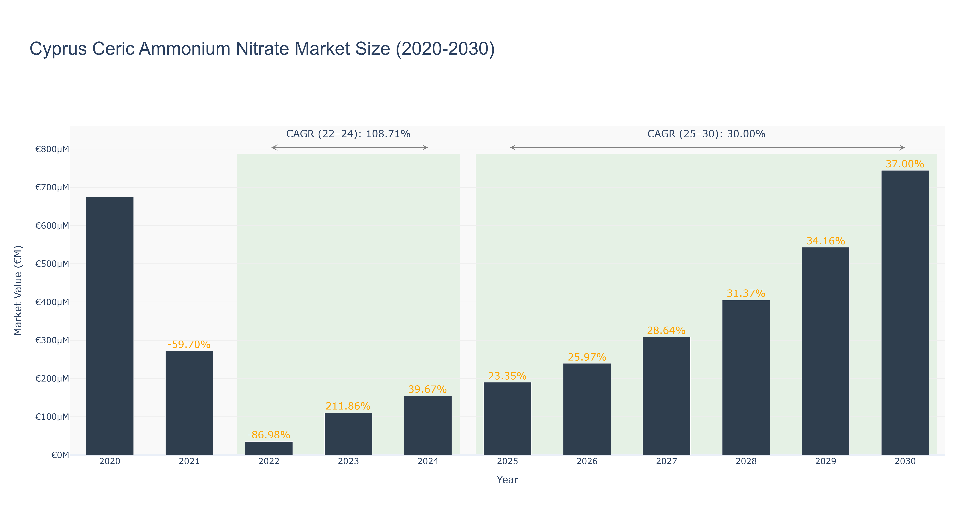Click the 2025 x-axis year label
The image size is (980, 525).
click(x=507, y=461)
